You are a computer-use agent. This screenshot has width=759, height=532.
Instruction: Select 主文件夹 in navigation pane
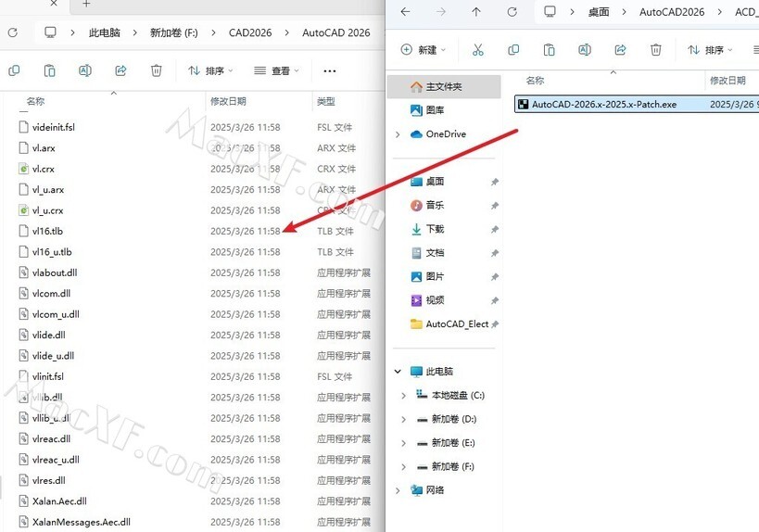(444, 86)
